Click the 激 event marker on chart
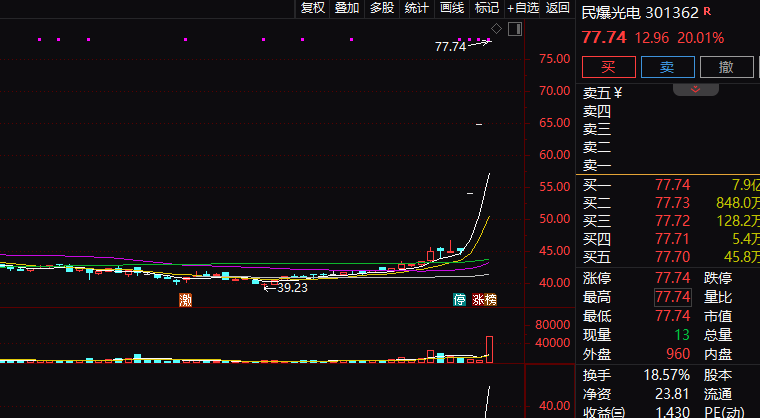760x418 pixels. [185, 299]
